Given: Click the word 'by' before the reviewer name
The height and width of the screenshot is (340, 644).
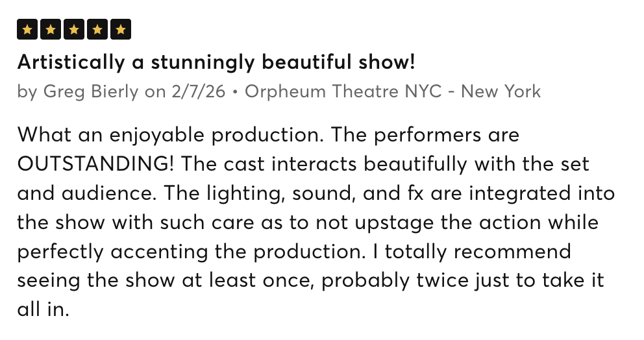Looking at the screenshot, I should [x=27, y=91].
